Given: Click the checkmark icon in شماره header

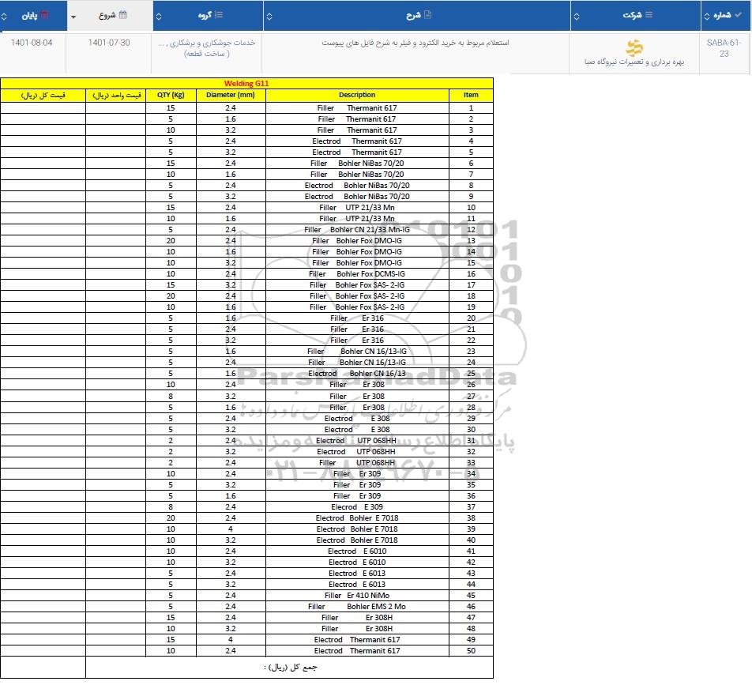Looking at the screenshot, I should pyautogui.click(x=738, y=15).
